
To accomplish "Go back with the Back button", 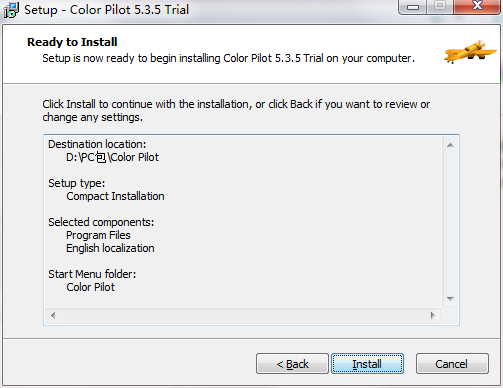I will [x=292, y=364].
